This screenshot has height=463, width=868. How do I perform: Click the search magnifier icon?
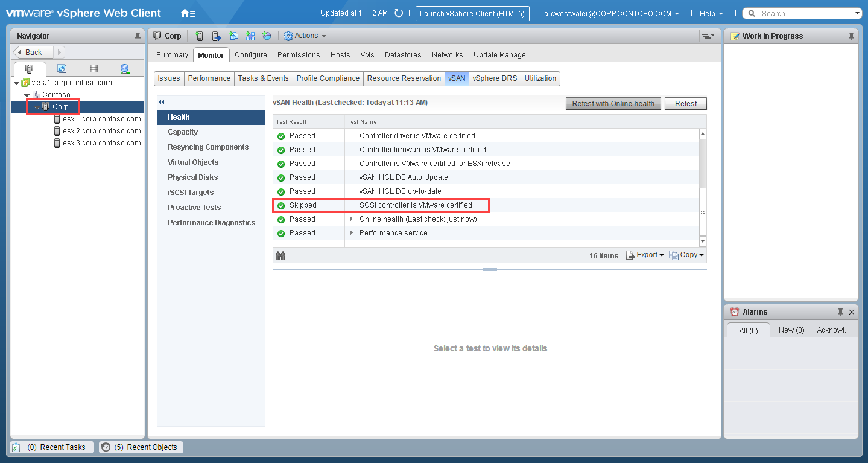point(752,13)
